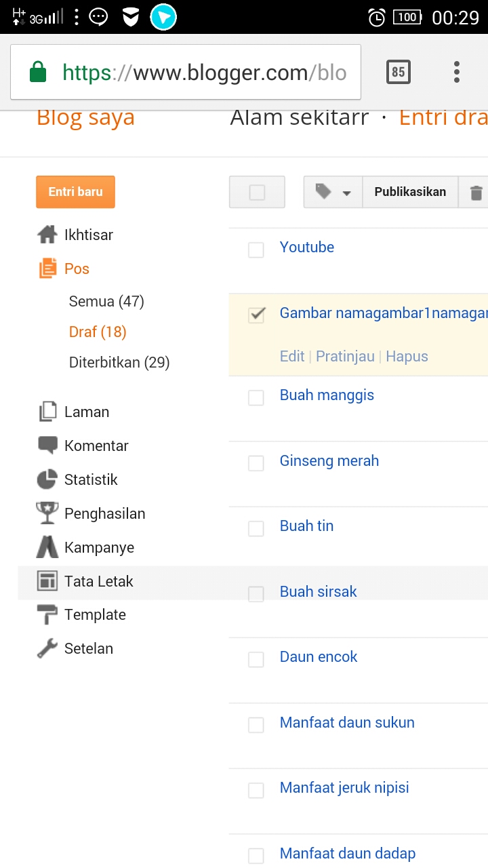Click the Statistik pie chart icon
The image size is (488, 868).
coord(47,479)
